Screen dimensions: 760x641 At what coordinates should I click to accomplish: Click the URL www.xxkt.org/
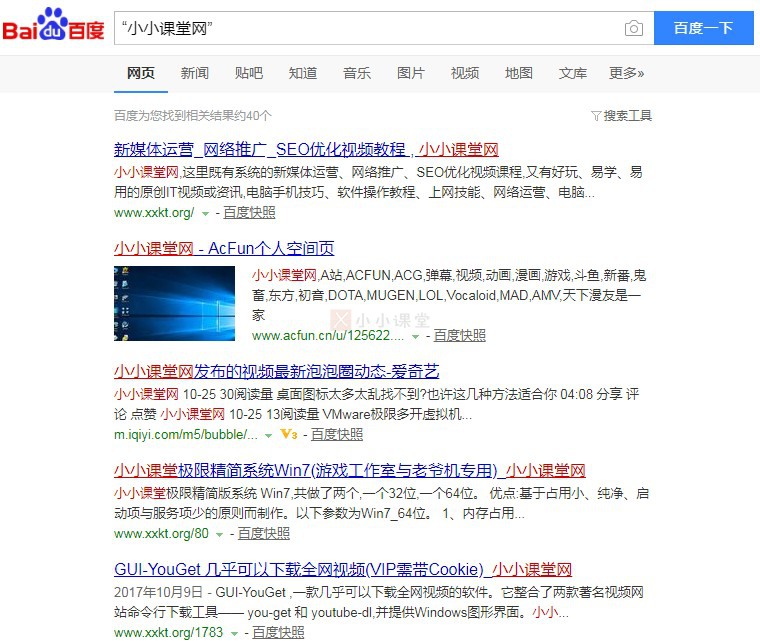154,212
